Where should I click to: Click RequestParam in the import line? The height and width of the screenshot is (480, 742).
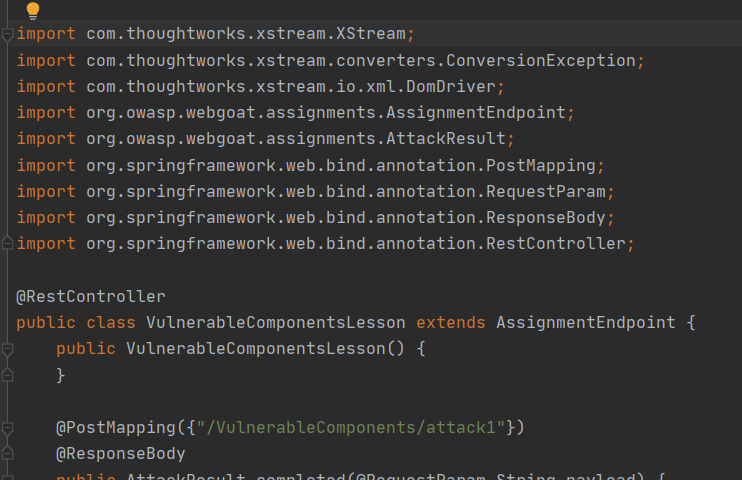click(546, 192)
